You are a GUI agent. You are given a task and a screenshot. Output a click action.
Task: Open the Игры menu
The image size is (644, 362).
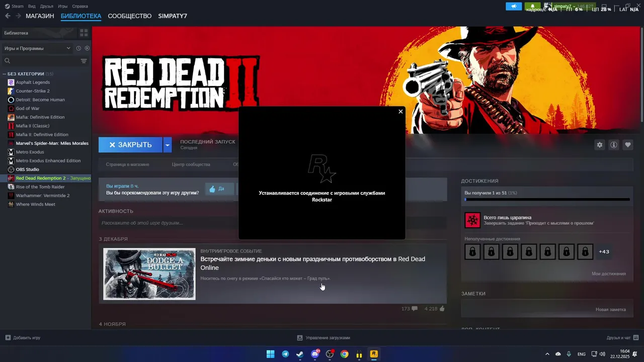click(x=63, y=6)
